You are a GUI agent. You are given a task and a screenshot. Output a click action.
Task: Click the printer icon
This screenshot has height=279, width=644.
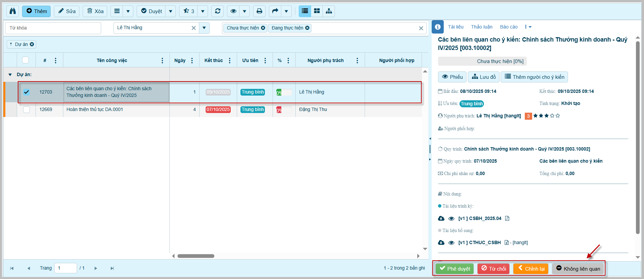[259, 11]
